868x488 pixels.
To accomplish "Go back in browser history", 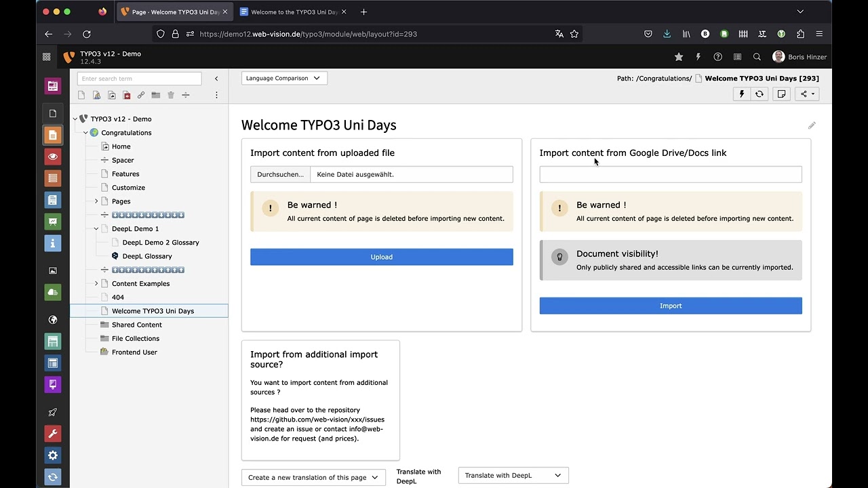I will (48, 34).
